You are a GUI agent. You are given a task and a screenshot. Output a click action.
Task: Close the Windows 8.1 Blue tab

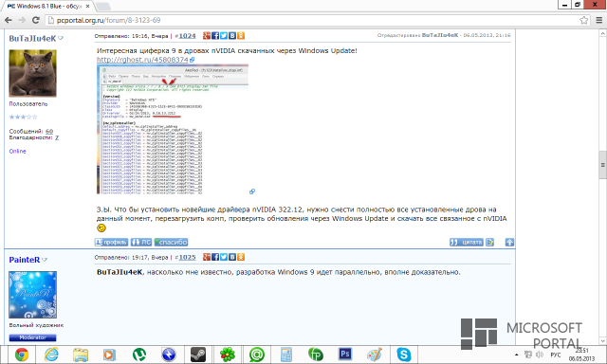pyautogui.click(x=88, y=7)
